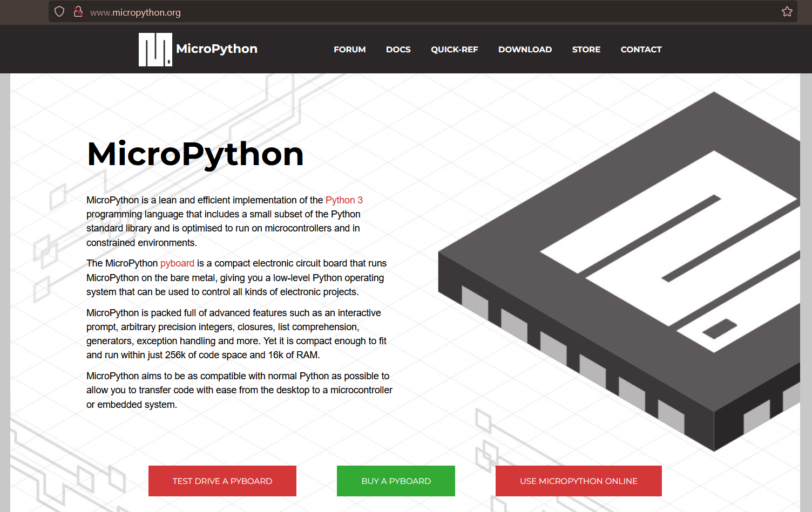The height and width of the screenshot is (512, 812).
Task: Navigate to the DOWNLOAD page
Action: (525, 50)
